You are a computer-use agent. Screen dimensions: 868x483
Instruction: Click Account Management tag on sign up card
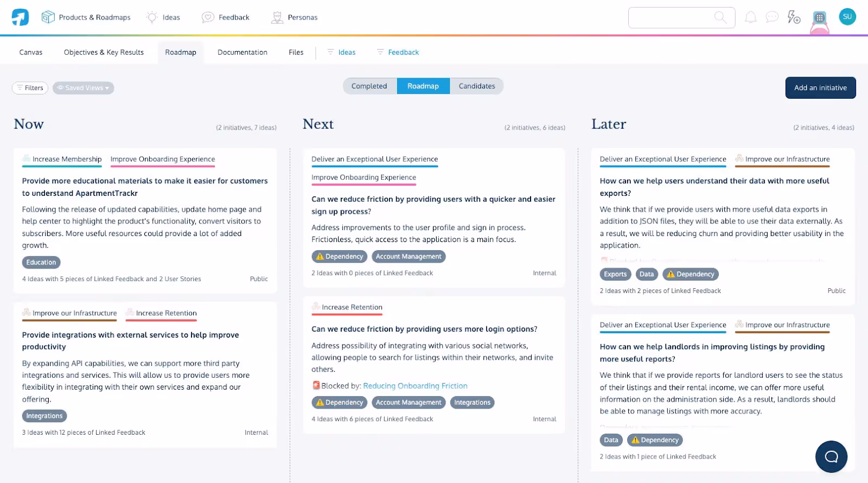[x=409, y=256]
